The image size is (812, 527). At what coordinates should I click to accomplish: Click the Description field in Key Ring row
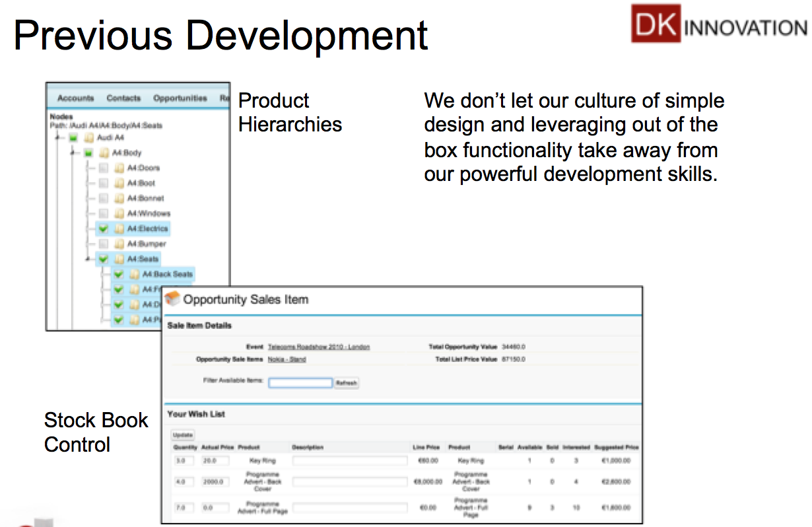click(350, 460)
